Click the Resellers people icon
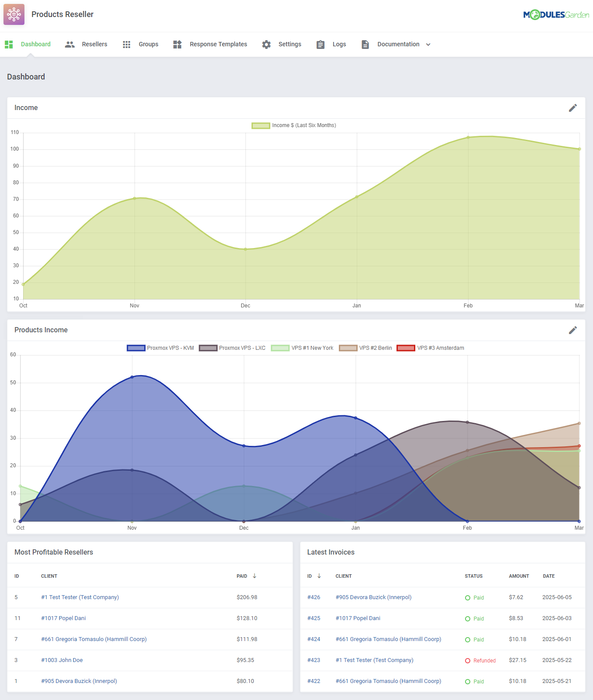The width and height of the screenshot is (593, 700). click(x=70, y=45)
